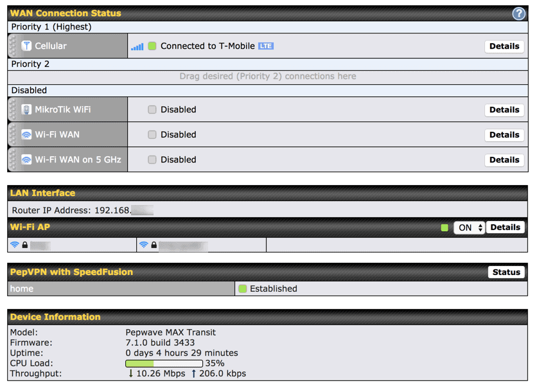Click the Wi-Fi WAN on 5 GHz status box
The height and width of the screenshot is (392, 539).
152,160
